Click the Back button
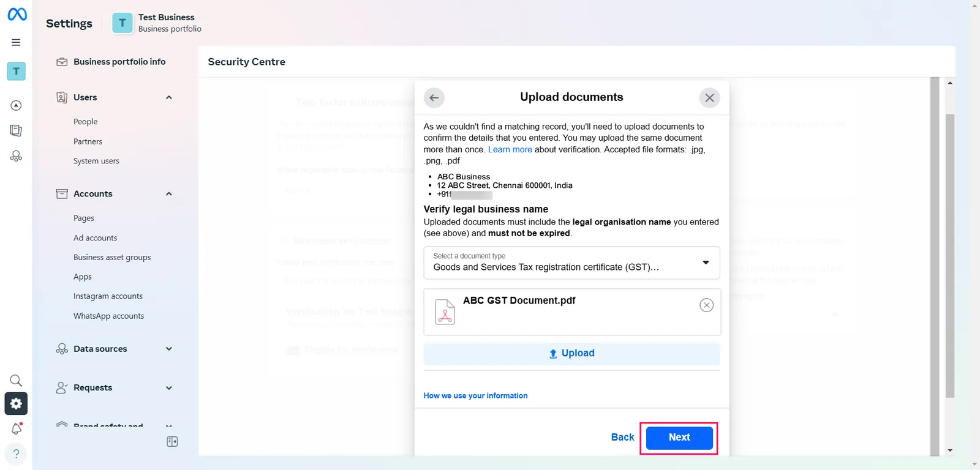This screenshot has width=980, height=470. pos(622,438)
